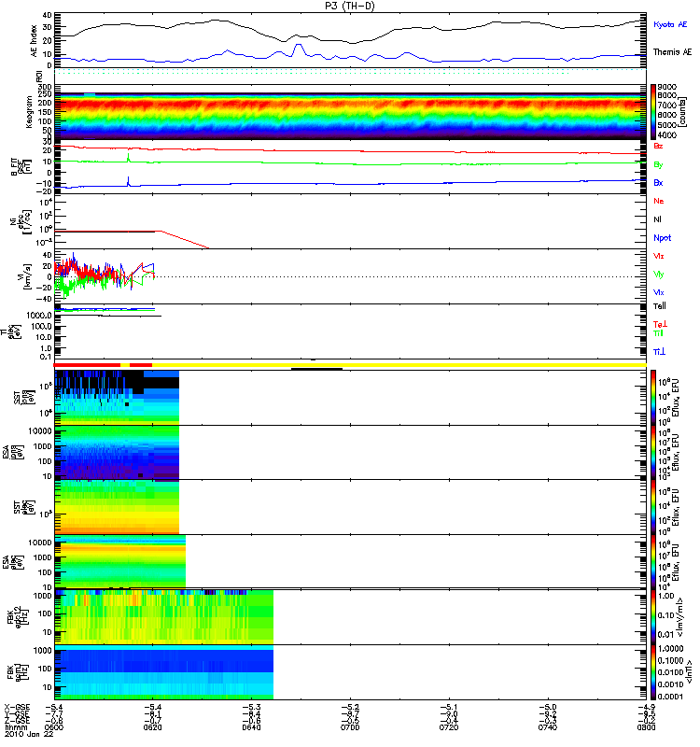The image size is (700, 747).
Task: Click the 0700 time tick label
Action: point(350,727)
